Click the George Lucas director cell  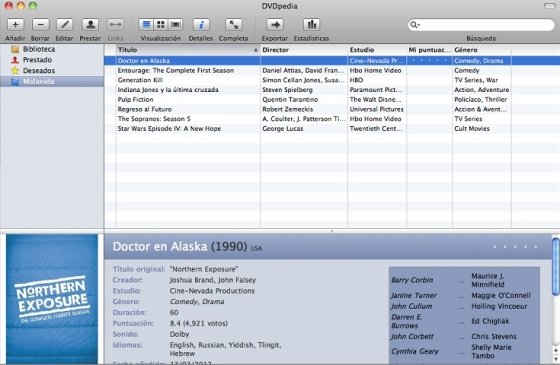tap(282, 128)
